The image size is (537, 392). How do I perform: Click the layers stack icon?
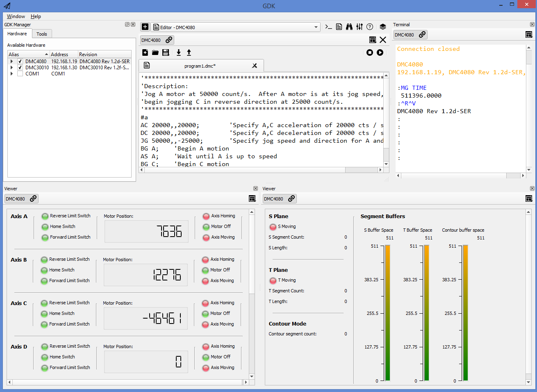(382, 27)
